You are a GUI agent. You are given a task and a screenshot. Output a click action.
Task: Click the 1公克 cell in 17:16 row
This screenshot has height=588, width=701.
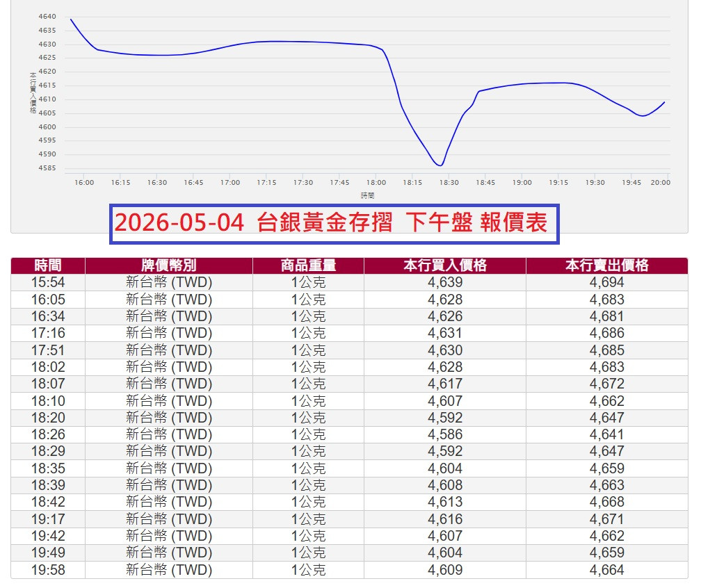[x=308, y=333]
